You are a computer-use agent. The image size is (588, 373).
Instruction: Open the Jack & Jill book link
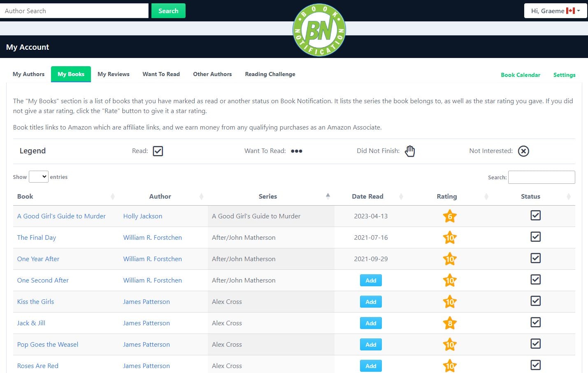click(x=31, y=323)
